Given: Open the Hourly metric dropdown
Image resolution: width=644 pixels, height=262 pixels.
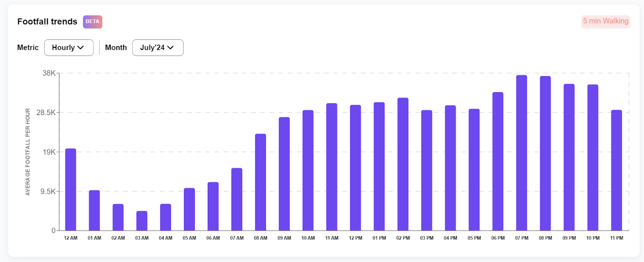Looking at the screenshot, I should [68, 47].
